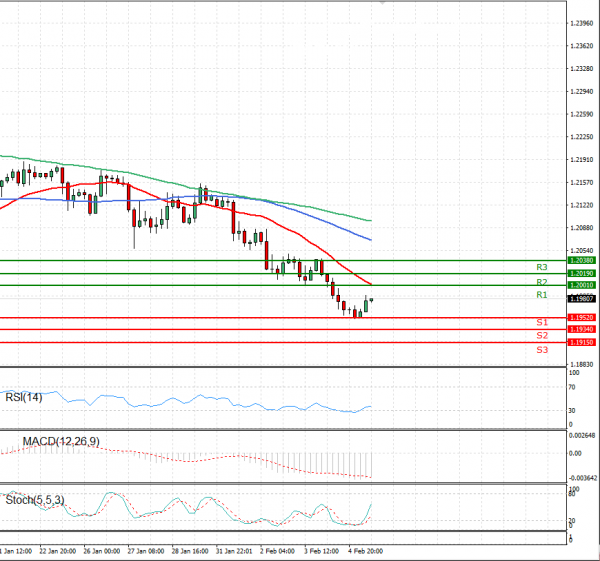The height and width of the screenshot is (561, 600).
Task: Click the 1.20540 price axis value
Action: 582,251
